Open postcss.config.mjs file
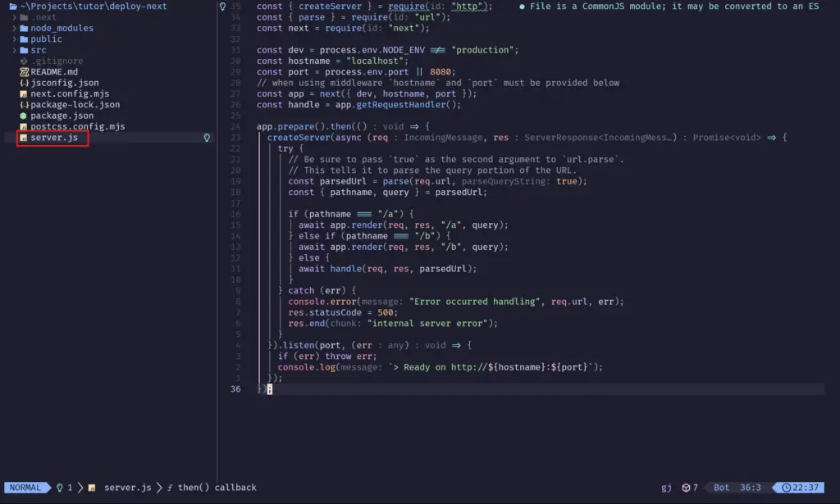Image resolution: width=840 pixels, height=504 pixels. [x=77, y=127]
